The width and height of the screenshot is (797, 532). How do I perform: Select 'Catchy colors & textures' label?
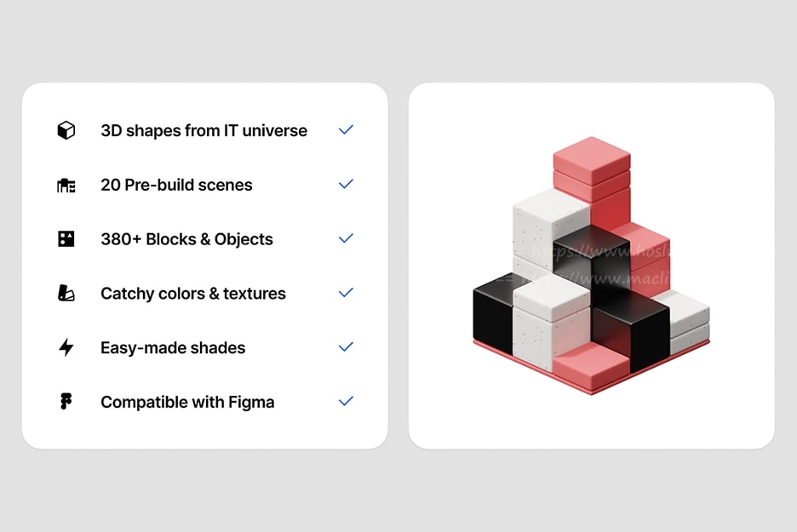(x=193, y=294)
